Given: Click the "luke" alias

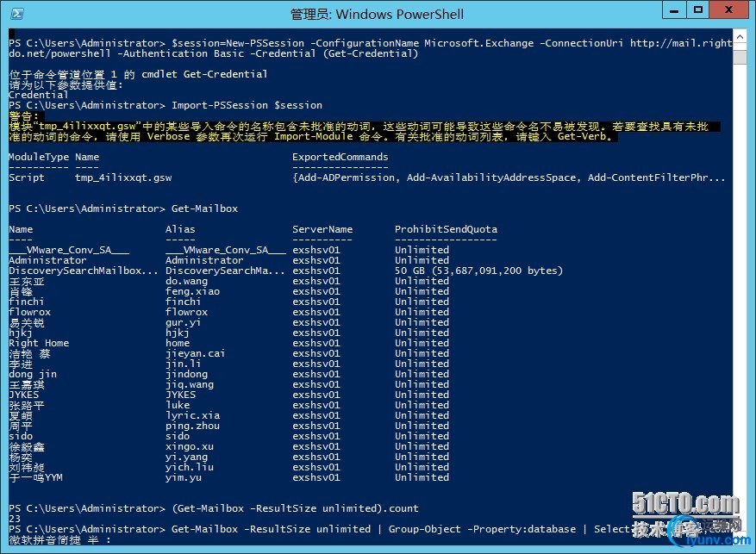Looking at the screenshot, I should tap(178, 405).
